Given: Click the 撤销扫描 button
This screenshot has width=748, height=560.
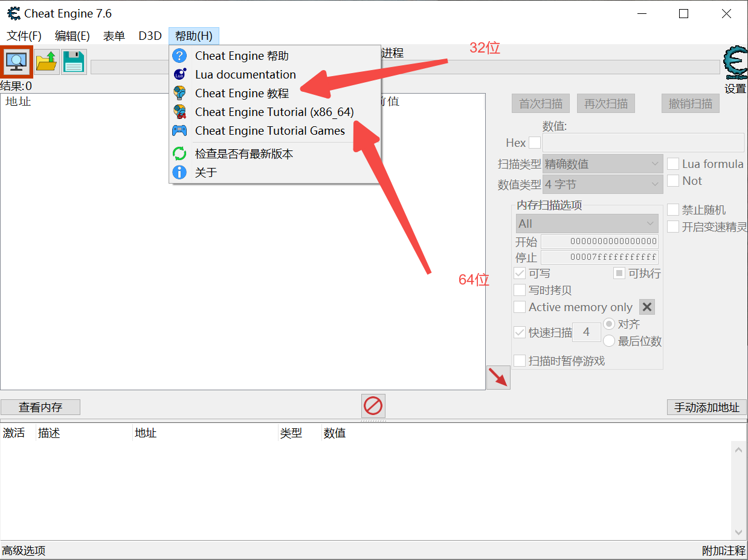Looking at the screenshot, I should [x=691, y=103].
